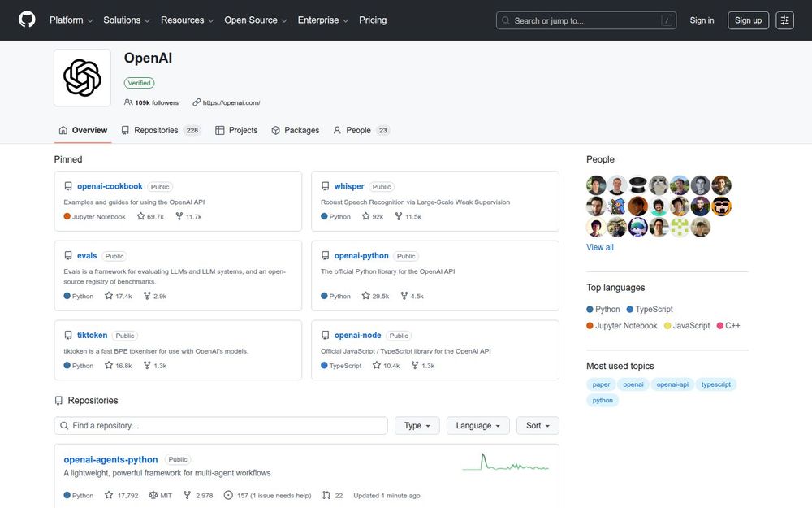This screenshot has height=508, width=812.
Task: Open the tiktoken repository link
Action: pyautogui.click(x=93, y=336)
